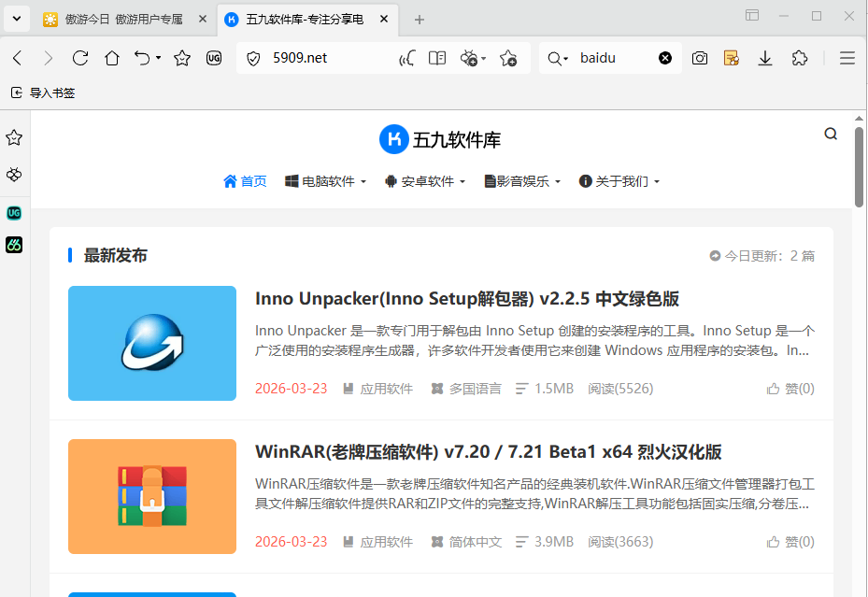Screen dimensions: 868x597
Task: Clear the baidu search box text
Action: pyautogui.click(x=665, y=58)
